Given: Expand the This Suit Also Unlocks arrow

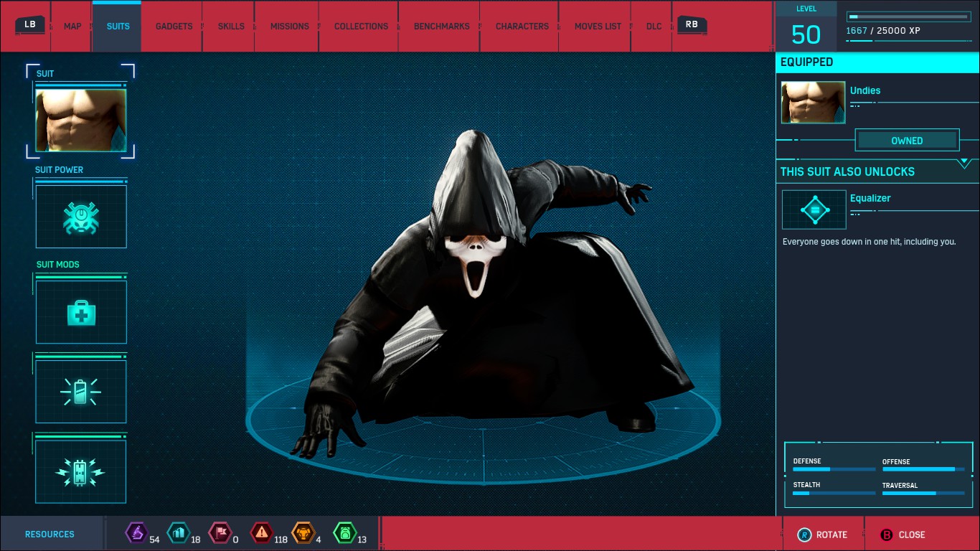Looking at the screenshot, I should (x=964, y=164).
